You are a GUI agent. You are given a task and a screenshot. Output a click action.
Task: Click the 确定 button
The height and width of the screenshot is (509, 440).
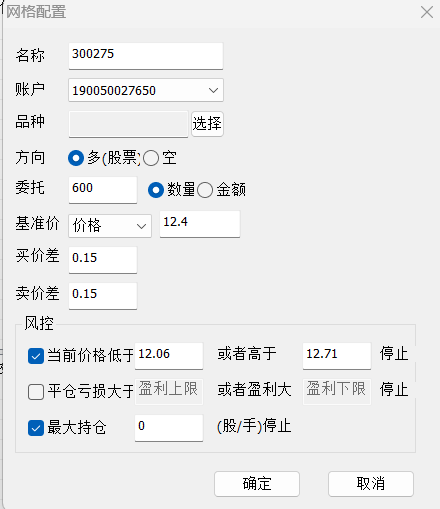[257, 484]
